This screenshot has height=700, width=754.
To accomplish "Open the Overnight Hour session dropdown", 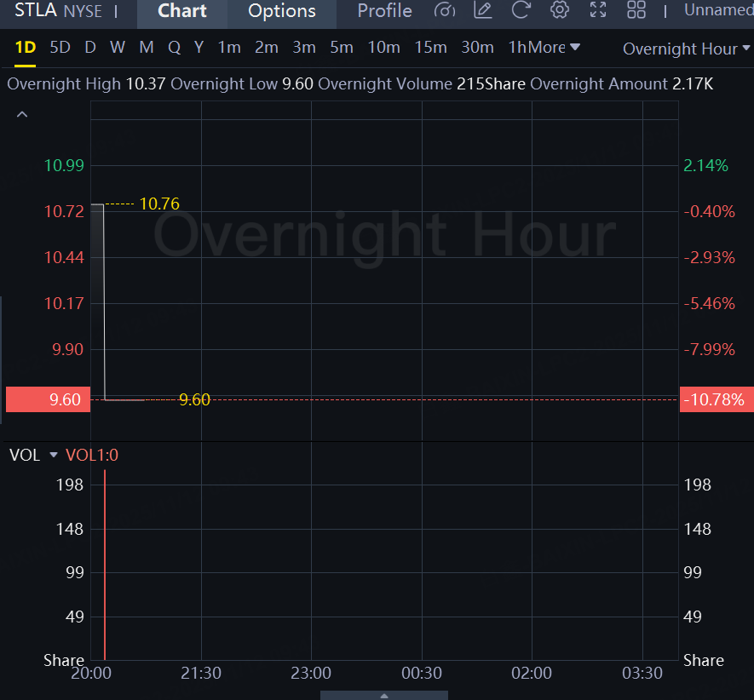I will pos(686,49).
